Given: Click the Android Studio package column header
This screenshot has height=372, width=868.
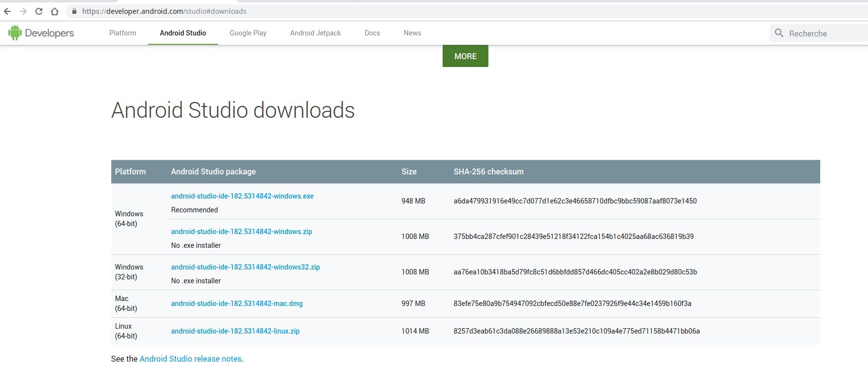Looking at the screenshot, I should coord(213,171).
